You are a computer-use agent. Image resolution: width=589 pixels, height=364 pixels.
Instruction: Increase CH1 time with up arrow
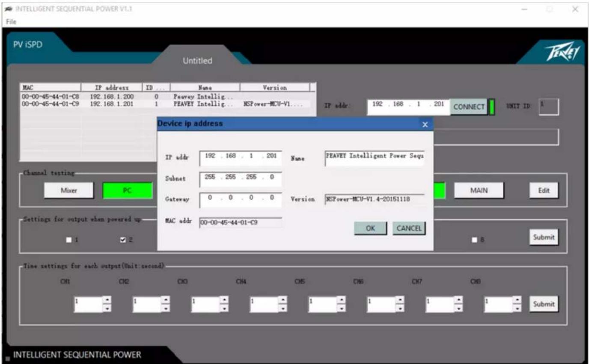pyautogui.click(x=108, y=300)
